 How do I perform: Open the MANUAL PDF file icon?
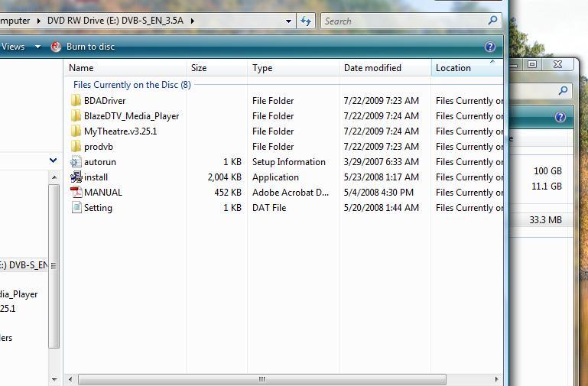click(76, 193)
